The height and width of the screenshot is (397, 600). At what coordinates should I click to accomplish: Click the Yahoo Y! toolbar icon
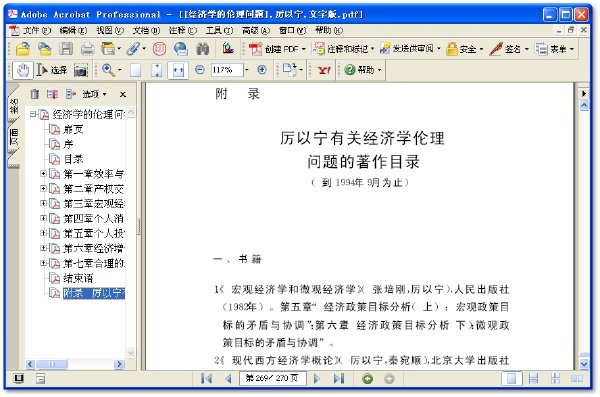324,70
